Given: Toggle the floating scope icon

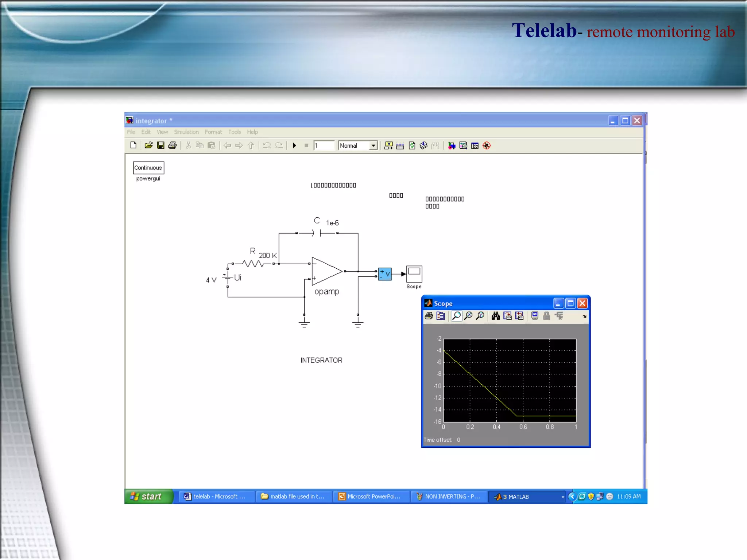Looking at the screenshot, I should 535,316.
